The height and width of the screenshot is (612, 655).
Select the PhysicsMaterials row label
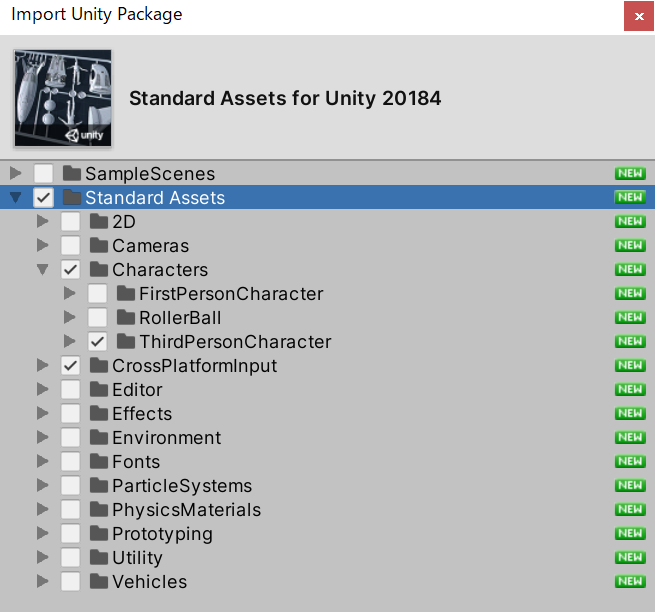pyautogui.click(x=187, y=510)
